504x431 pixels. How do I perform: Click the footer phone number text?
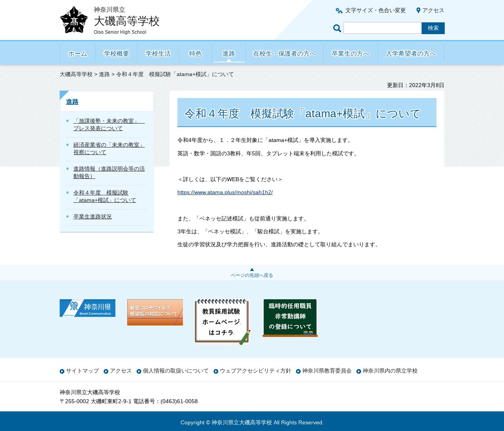coord(166,401)
